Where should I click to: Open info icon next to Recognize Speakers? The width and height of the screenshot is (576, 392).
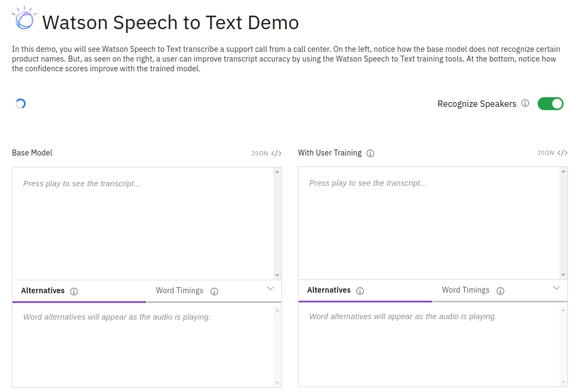click(525, 103)
